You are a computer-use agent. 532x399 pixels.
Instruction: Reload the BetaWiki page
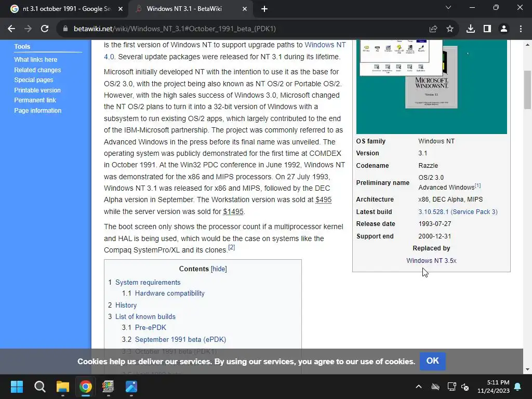45,29
